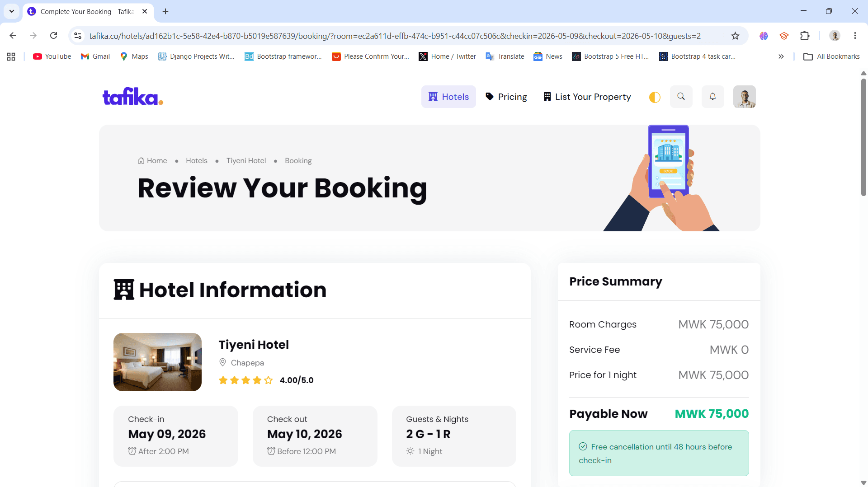
Task: Click the clock icon beside Before 12:00 PM
Action: coord(271,451)
